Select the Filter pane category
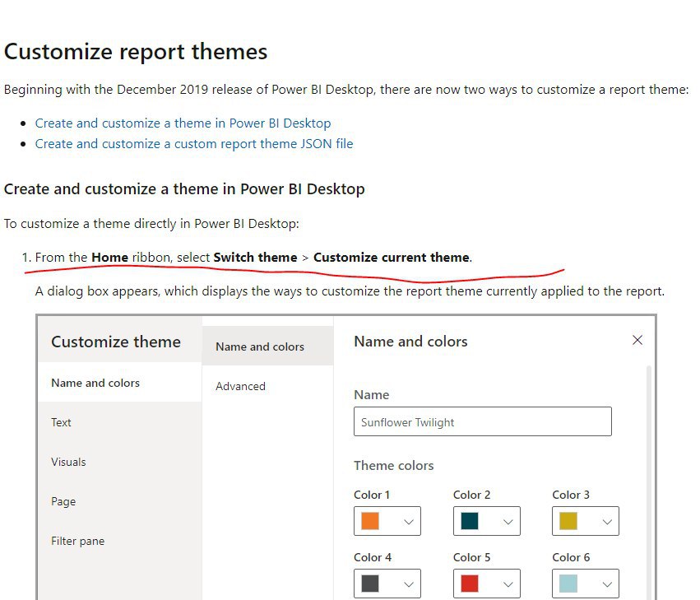This screenshot has height=600, width=700. (x=119, y=541)
